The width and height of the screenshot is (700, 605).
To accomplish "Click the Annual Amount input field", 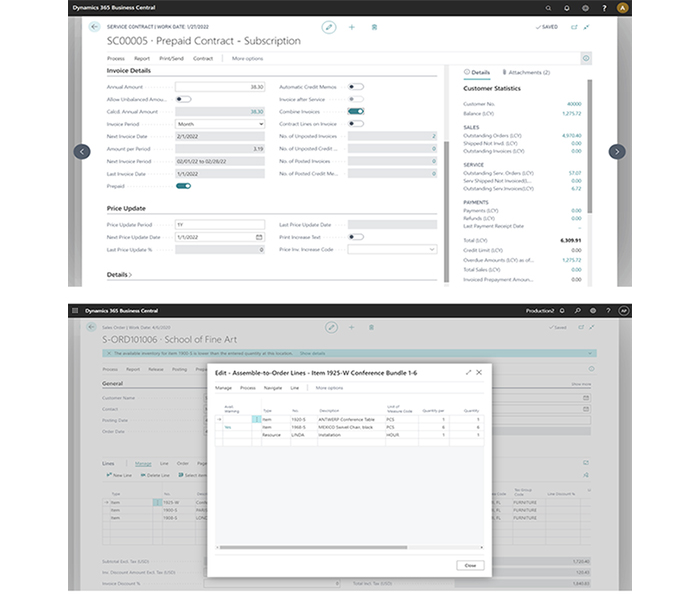I will pos(220,87).
